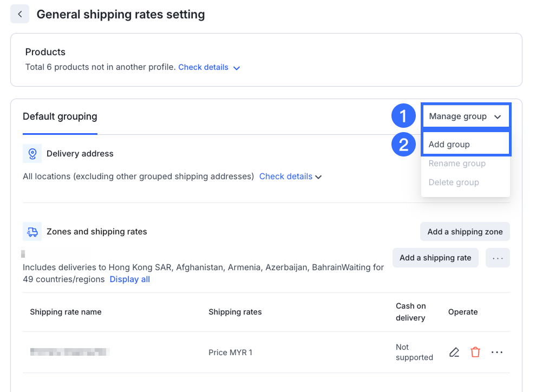The width and height of the screenshot is (536, 392).
Task: Choose Rename group in the menu
Action: (x=457, y=164)
